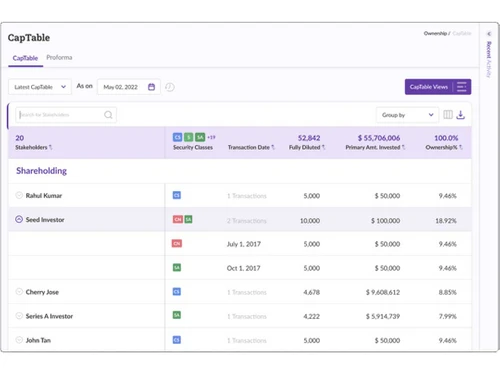The width and height of the screenshot is (500, 375).
Task: Select the Rahul Kumar stakeholder name
Action: (x=44, y=196)
